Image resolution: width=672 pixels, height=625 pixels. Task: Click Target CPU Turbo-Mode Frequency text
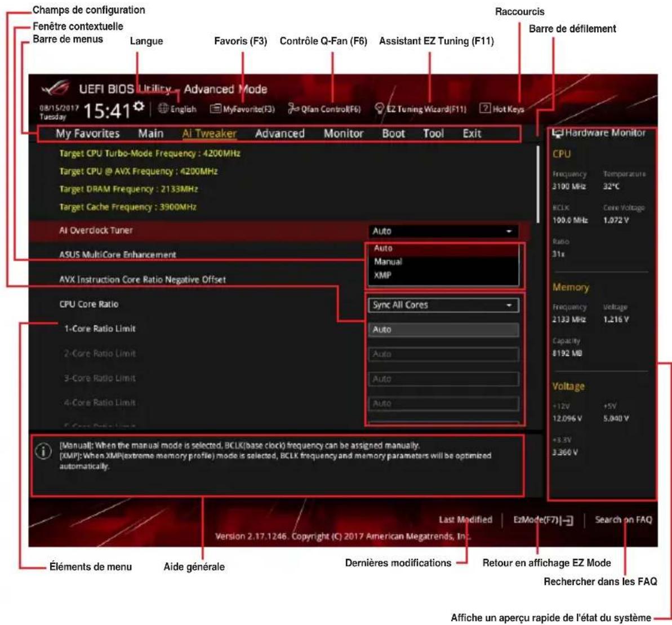pyautogui.click(x=150, y=153)
